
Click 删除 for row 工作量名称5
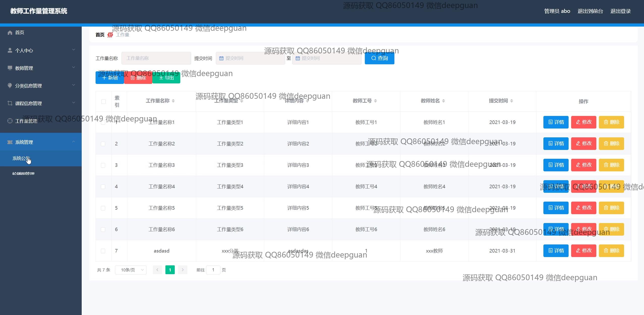[x=611, y=208]
